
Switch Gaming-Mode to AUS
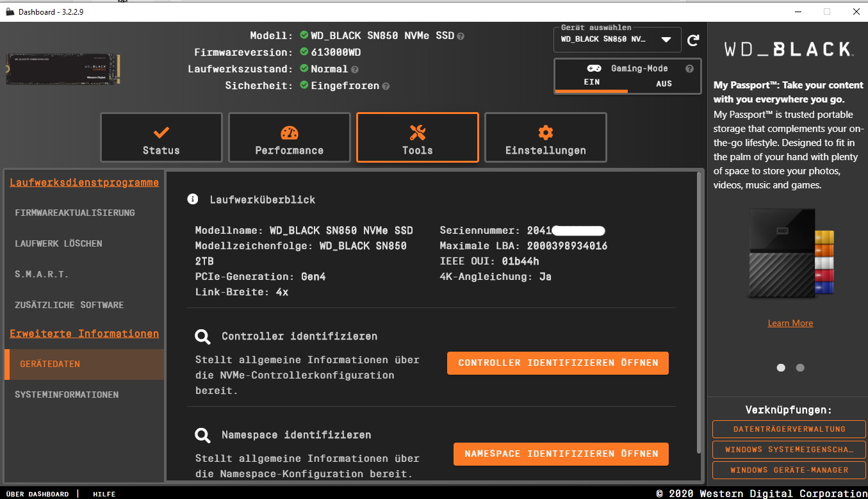pyautogui.click(x=664, y=84)
